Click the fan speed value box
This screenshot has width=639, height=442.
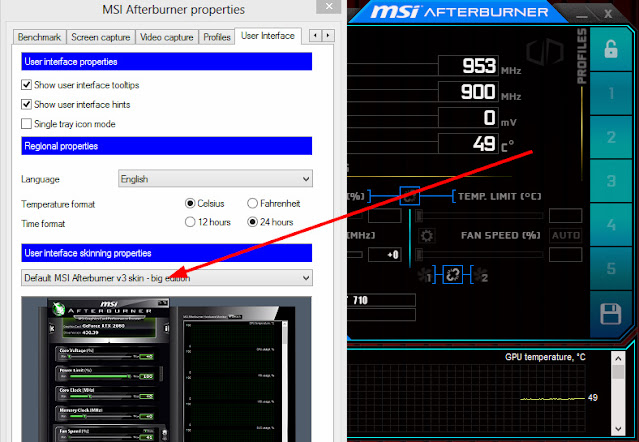click(x=566, y=255)
